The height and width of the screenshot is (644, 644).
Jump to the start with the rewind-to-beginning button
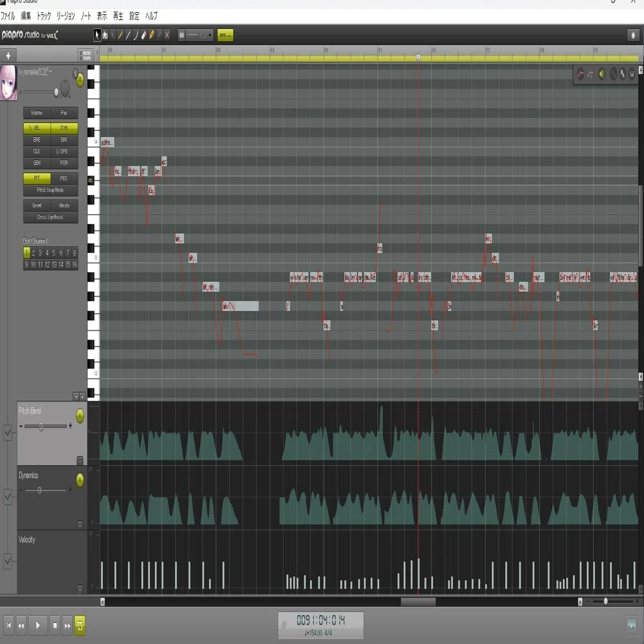click(8, 625)
